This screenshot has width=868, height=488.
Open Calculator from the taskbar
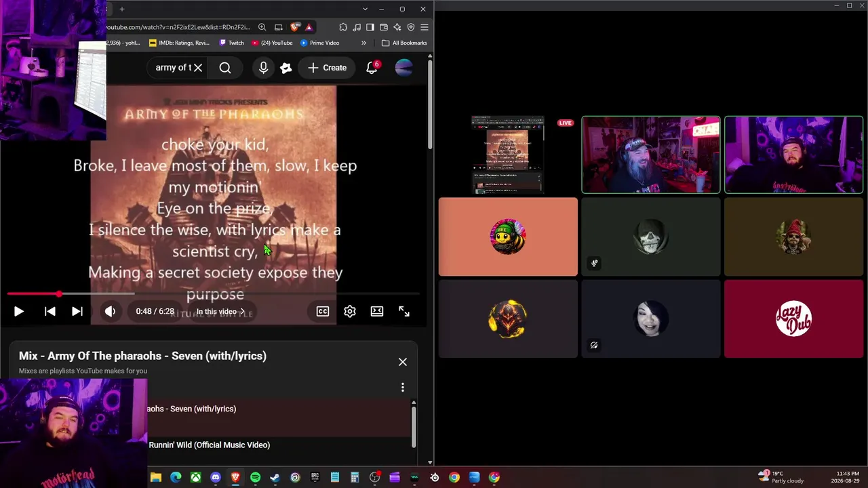(x=355, y=477)
